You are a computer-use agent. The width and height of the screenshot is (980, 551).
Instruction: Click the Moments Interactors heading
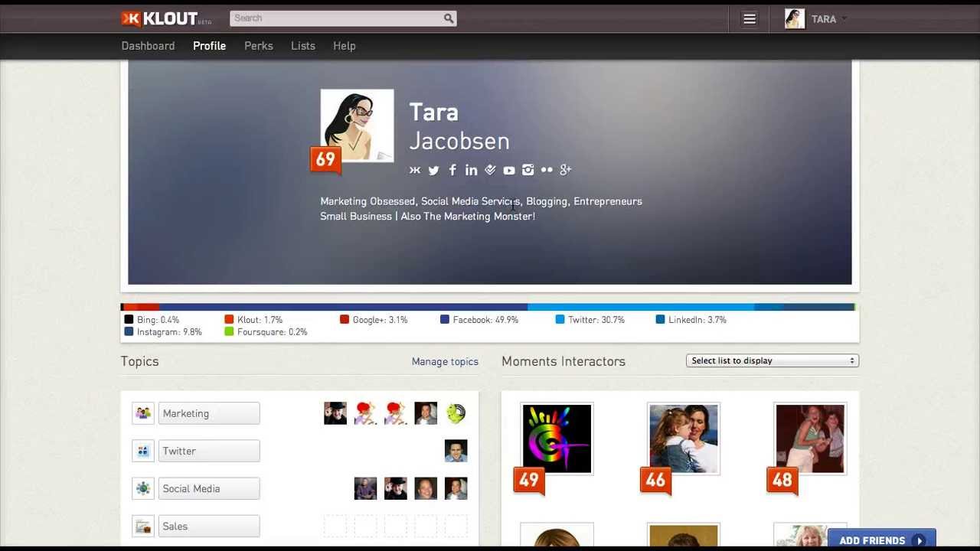click(x=563, y=361)
